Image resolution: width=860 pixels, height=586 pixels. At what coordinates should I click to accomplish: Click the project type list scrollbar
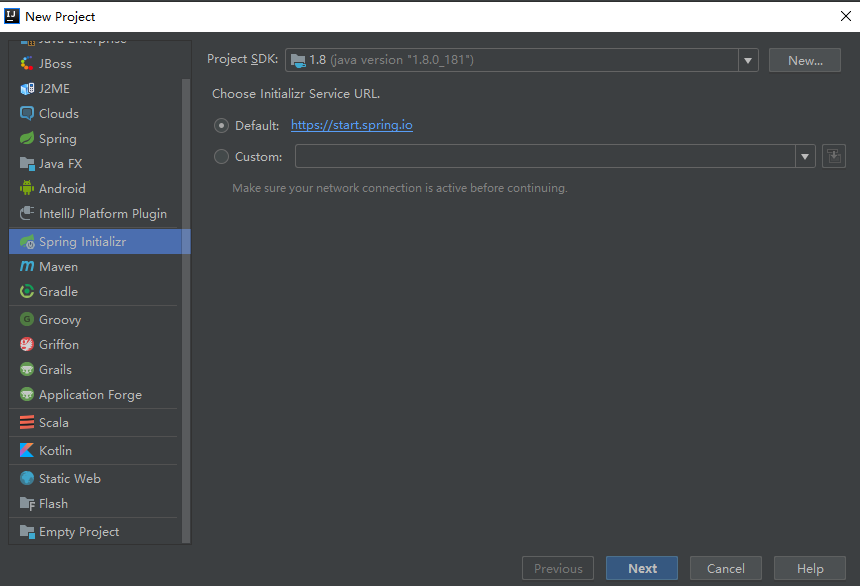click(186, 310)
